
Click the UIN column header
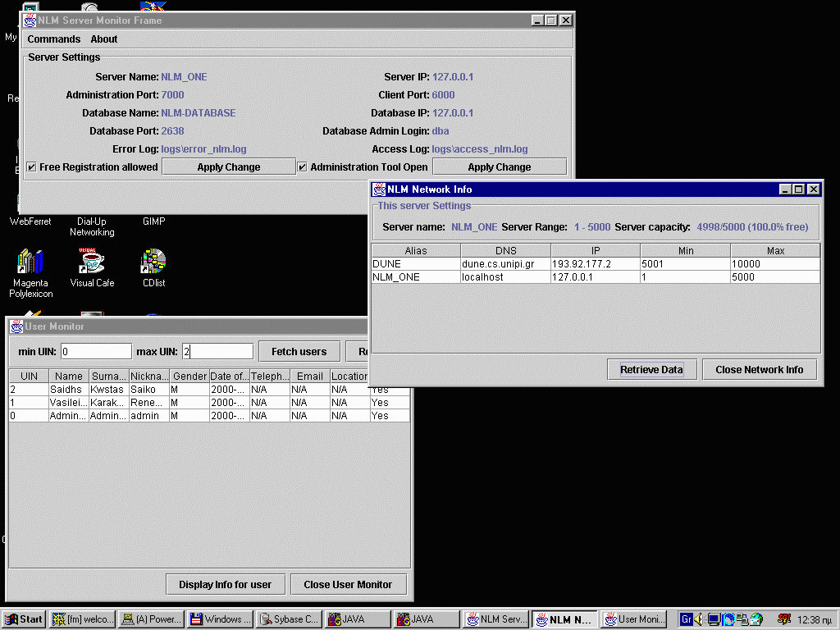click(x=29, y=376)
